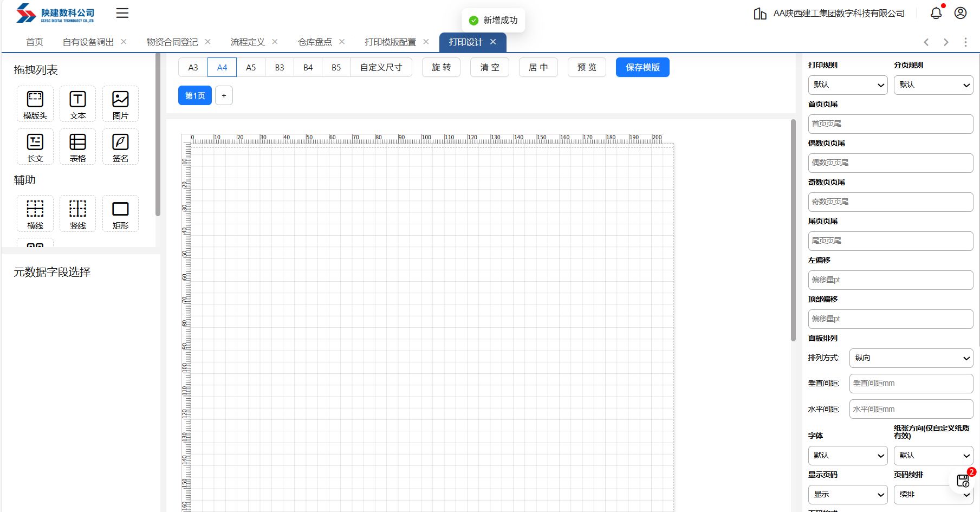The image size is (980, 512).
Task: Open the 打印规则 dropdown
Action: coord(847,85)
